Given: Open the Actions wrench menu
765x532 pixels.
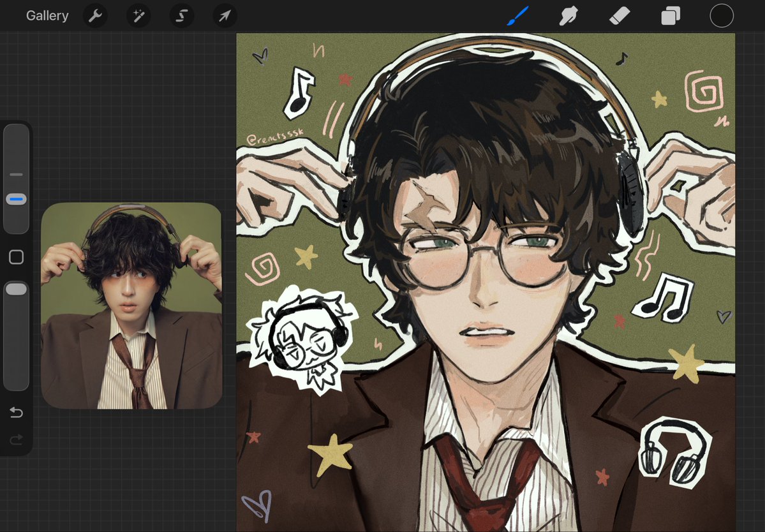Looking at the screenshot, I should click(x=95, y=15).
